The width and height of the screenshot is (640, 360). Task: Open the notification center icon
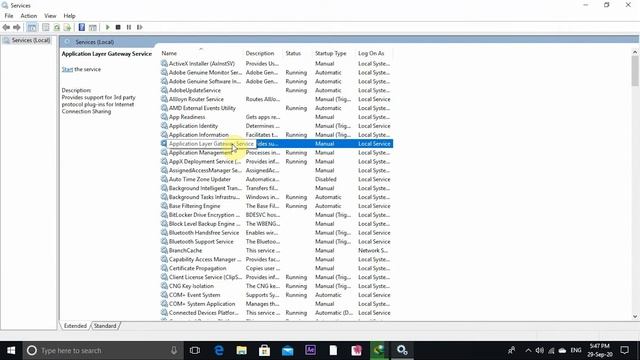(x=624, y=351)
